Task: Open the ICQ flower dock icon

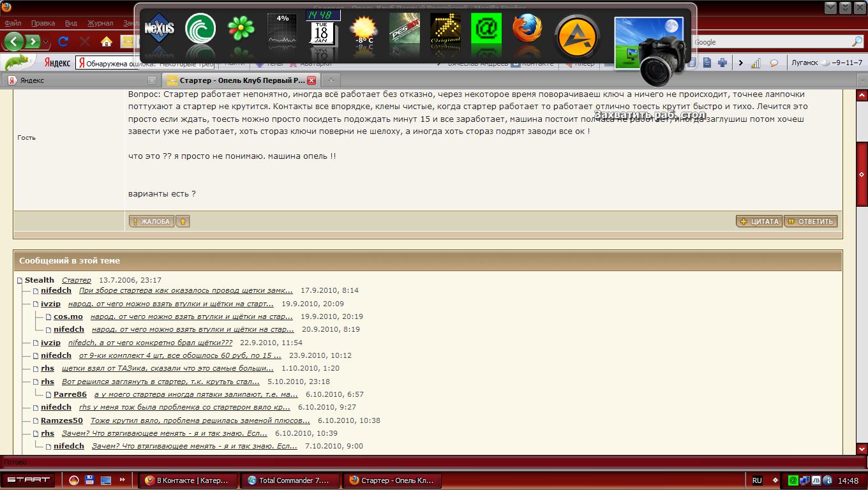Action: 241,29
